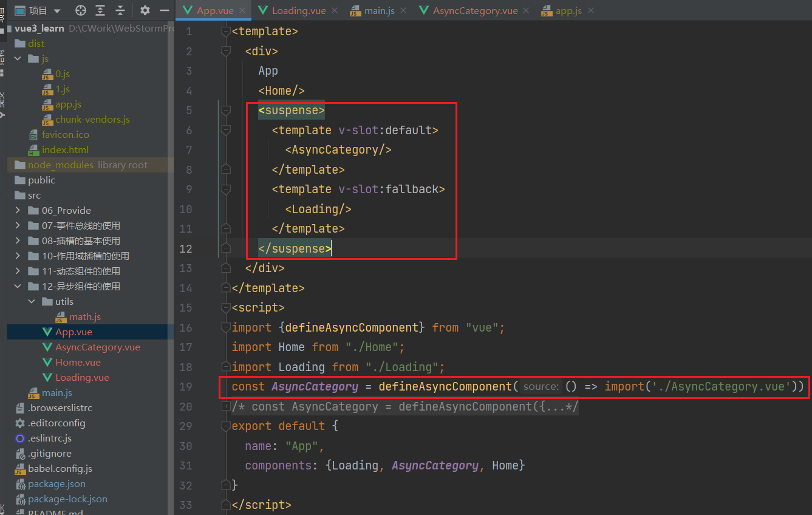This screenshot has width=812, height=515.
Task: Collapse the utils folder
Action: click(x=32, y=301)
